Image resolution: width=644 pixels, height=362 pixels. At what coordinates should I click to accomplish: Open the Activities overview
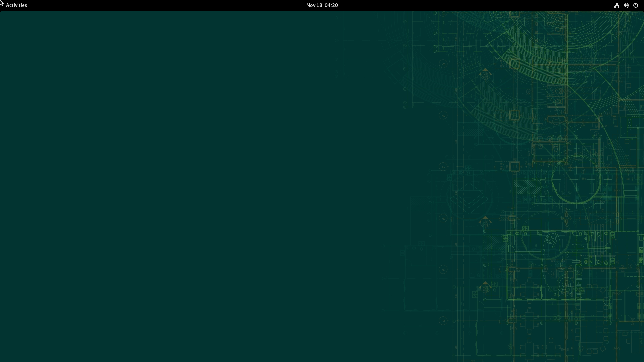click(16, 5)
